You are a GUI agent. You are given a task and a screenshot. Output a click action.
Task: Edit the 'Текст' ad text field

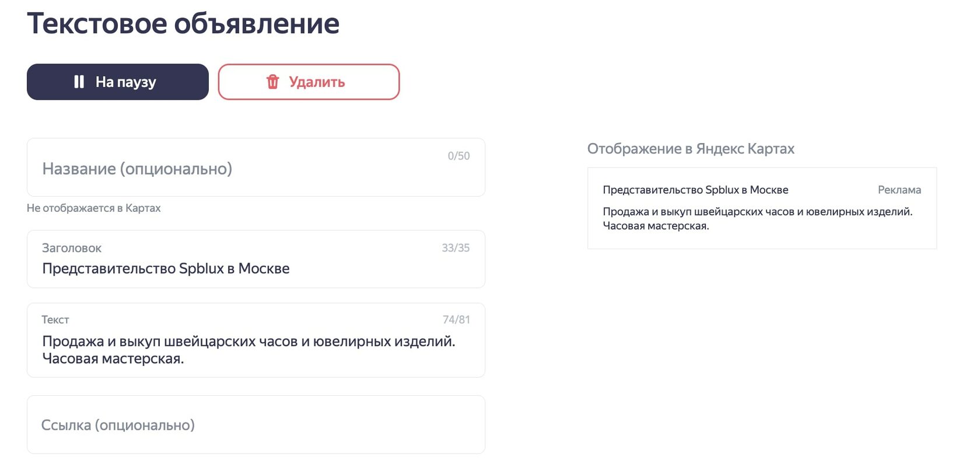coord(256,340)
